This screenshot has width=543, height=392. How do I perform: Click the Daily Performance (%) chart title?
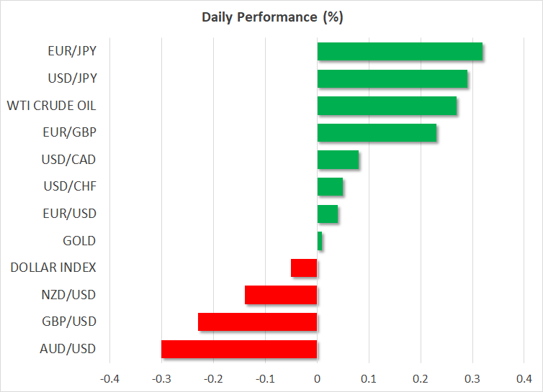pyautogui.click(x=271, y=16)
